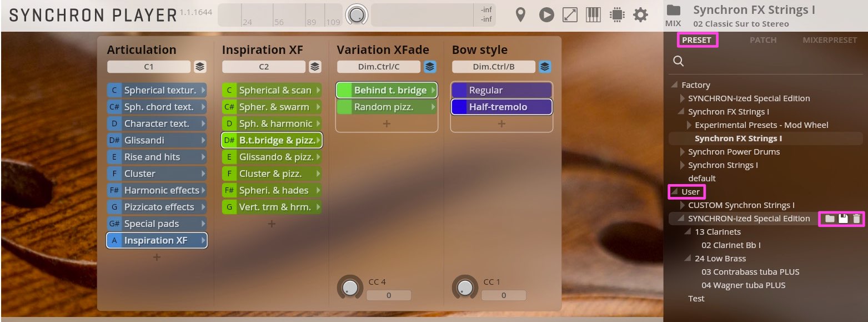The image size is (868, 322).
Task: Choose Sph. & harmonic slot
Action: pos(272,123)
